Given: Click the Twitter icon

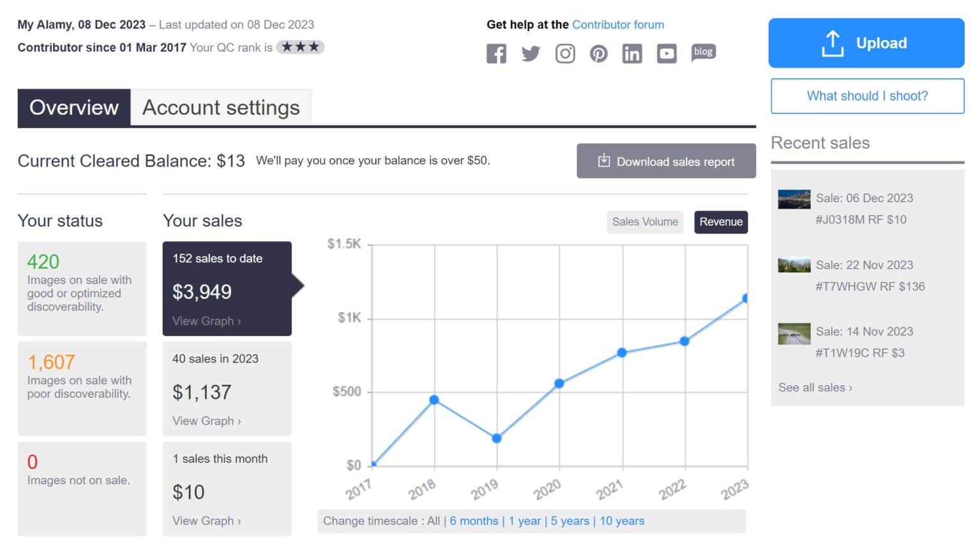Looking at the screenshot, I should click(x=530, y=53).
